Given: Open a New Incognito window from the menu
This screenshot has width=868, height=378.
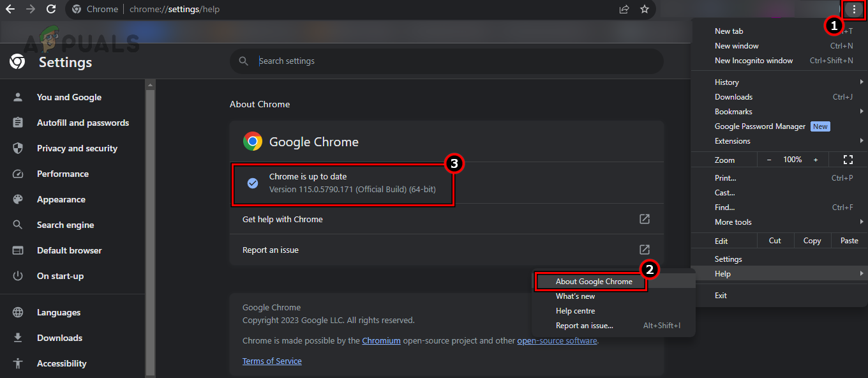Looking at the screenshot, I should 754,60.
